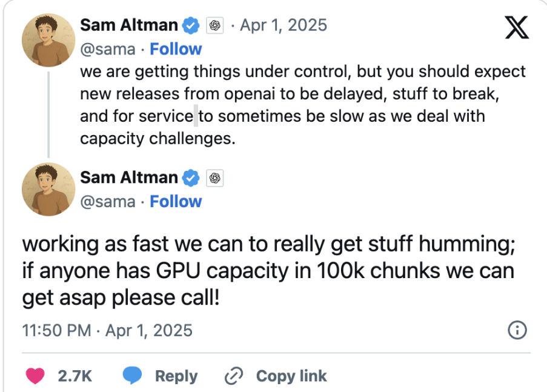
Task: Click the Reply text label
Action: (x=176, y=376)
